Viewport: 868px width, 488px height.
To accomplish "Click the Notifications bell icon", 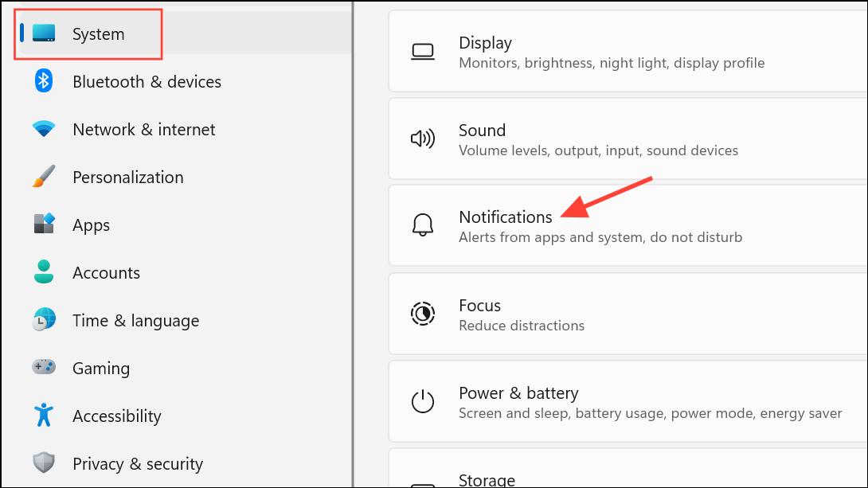I will [422, 226].
